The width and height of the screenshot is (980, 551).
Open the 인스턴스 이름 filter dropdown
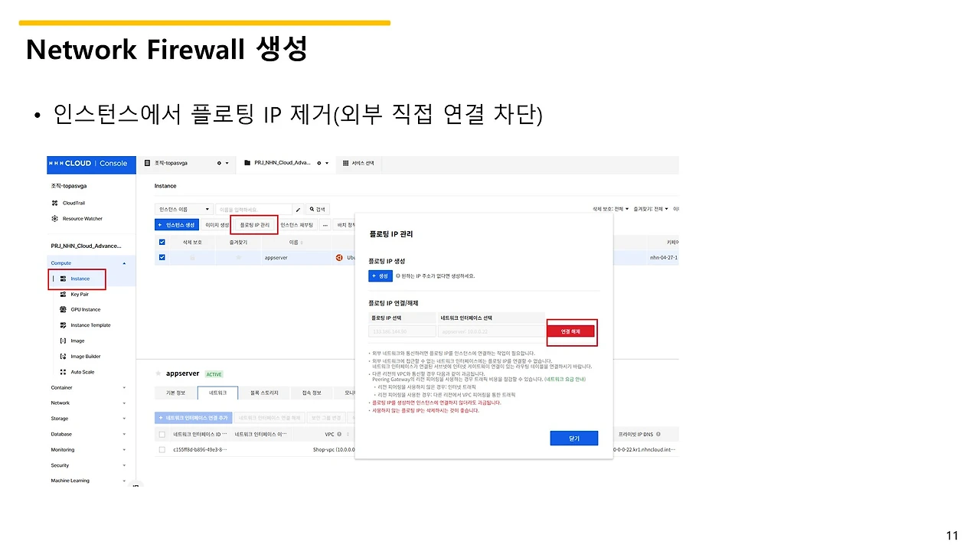(x=182, y=209)
